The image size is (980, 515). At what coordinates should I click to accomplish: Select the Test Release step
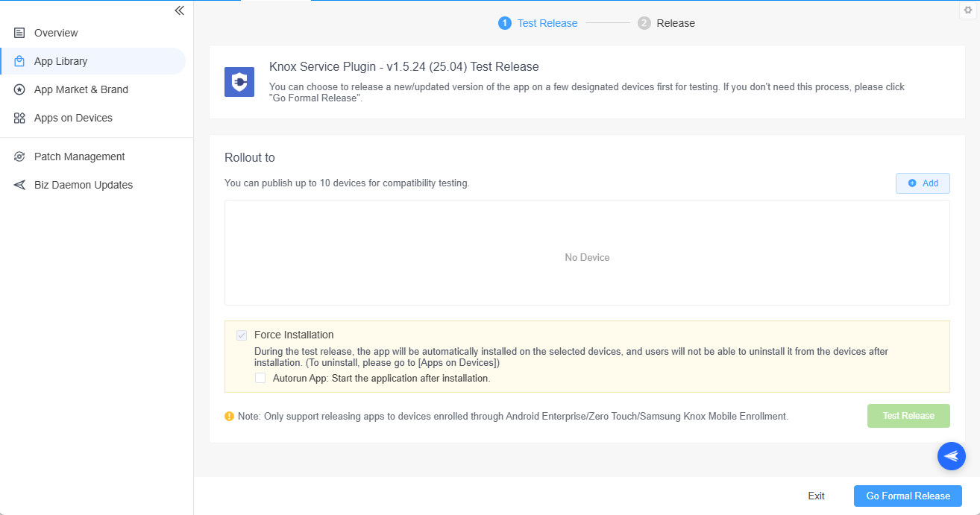pyautogui.click(x=538, y=23)
